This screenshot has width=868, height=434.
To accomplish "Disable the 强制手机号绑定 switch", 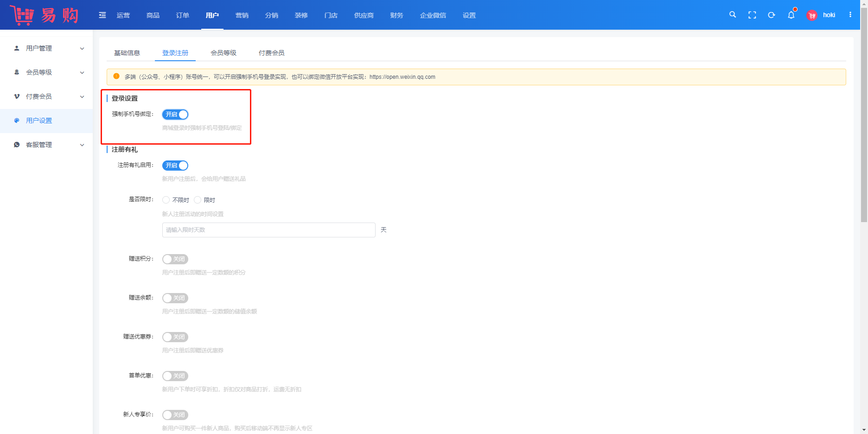I will pyautogui.click(x=175, y=115).
